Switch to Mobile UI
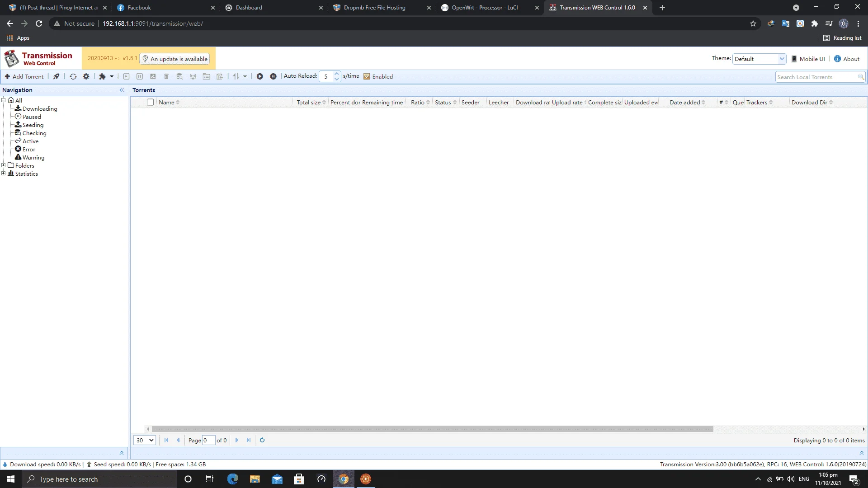868x488 pixels. (808, 59)
